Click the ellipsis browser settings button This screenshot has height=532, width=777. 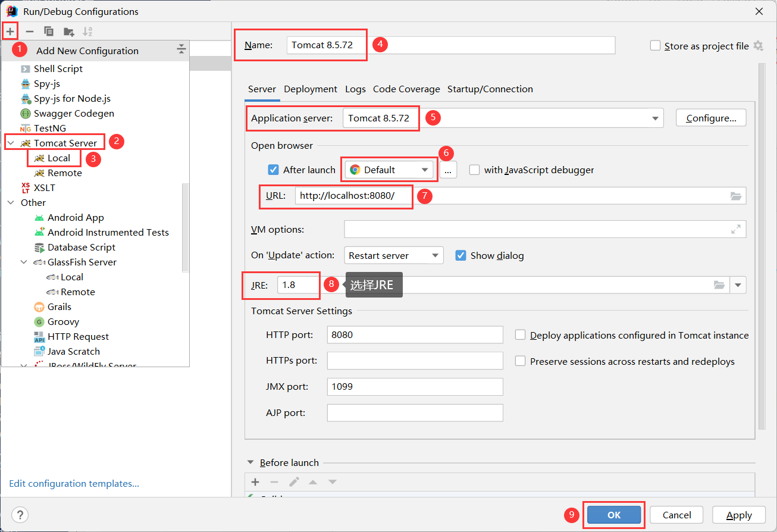[448, 170]
